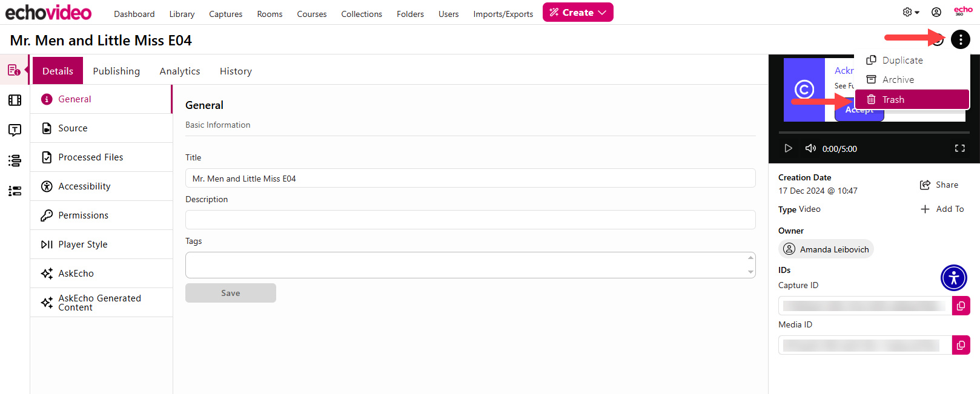Open Imports/Exports page
Viewport: 980px width, 394px height.
coord(503,14)
